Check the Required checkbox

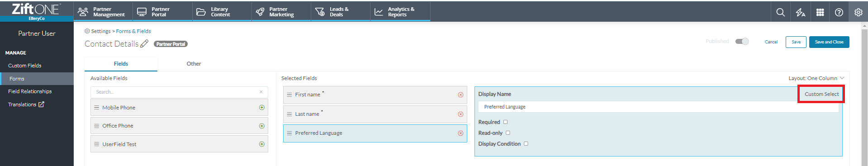point(505,122)
